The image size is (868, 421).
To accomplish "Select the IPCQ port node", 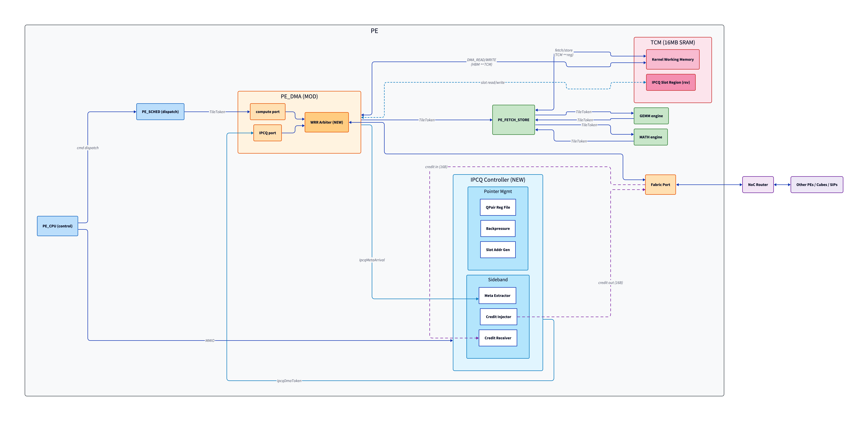I will (x=268, y=133).
